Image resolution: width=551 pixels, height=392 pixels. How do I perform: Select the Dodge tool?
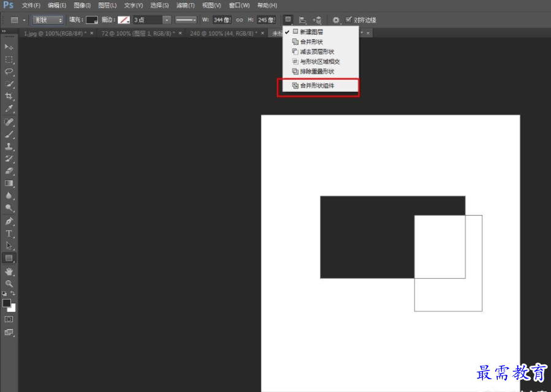(9, 208)
